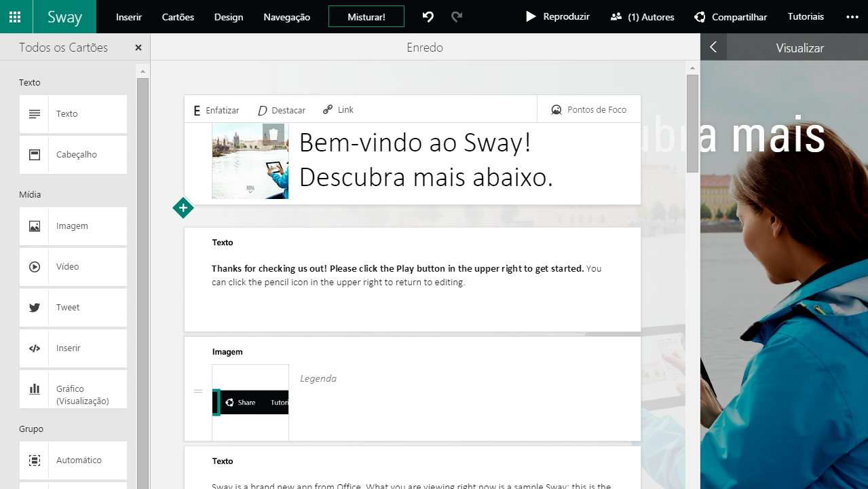
Task: Open Pontos de Foco
Action: [x=588, y=109]
